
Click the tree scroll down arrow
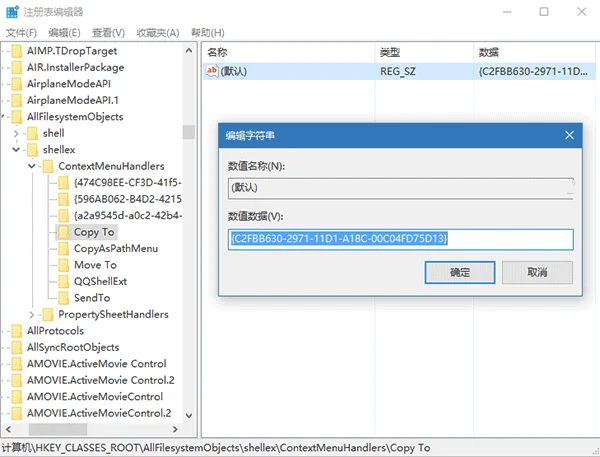pos(189,415)
